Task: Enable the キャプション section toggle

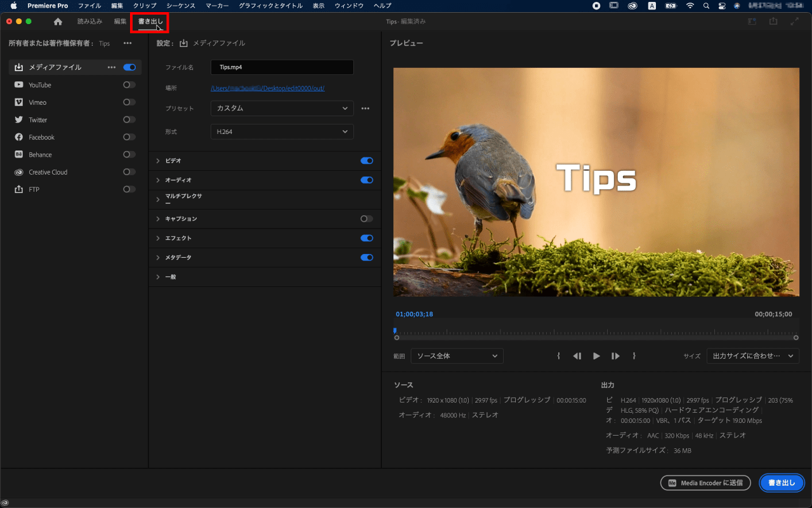Action: (367, 219)
